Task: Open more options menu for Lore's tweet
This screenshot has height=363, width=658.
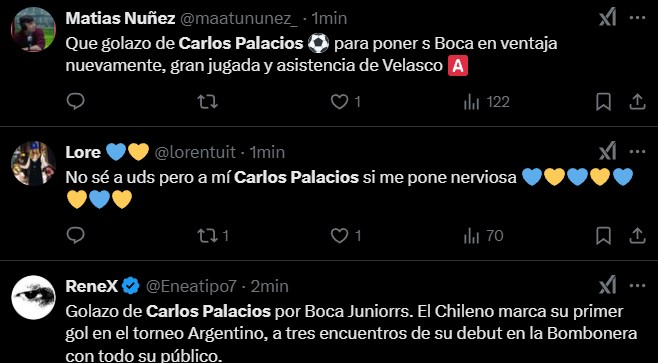Action: click(x=637, y=151)
